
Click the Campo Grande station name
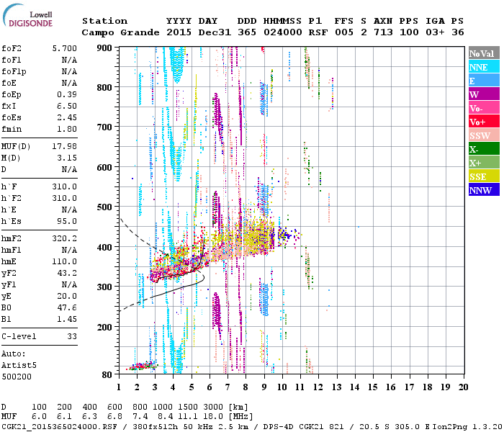pyautogui.click(x=120, y=32)
